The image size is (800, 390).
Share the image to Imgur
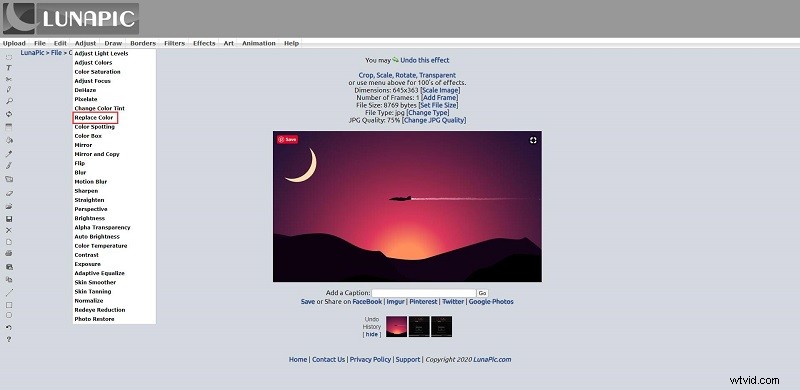click(395, 302)
